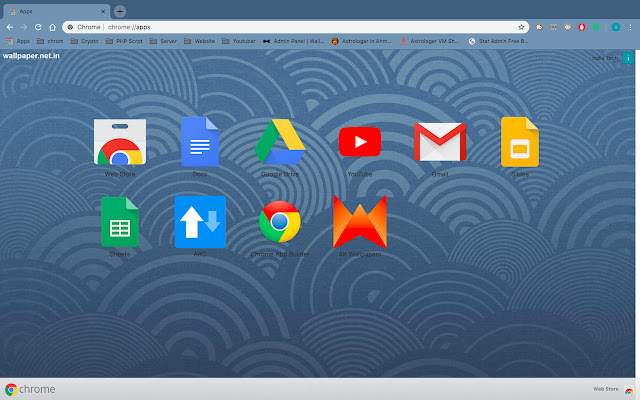This screenshot has width=640, height=400.
Task: Expand the Youtuber bookmarks folder
Action: point(239,41)
